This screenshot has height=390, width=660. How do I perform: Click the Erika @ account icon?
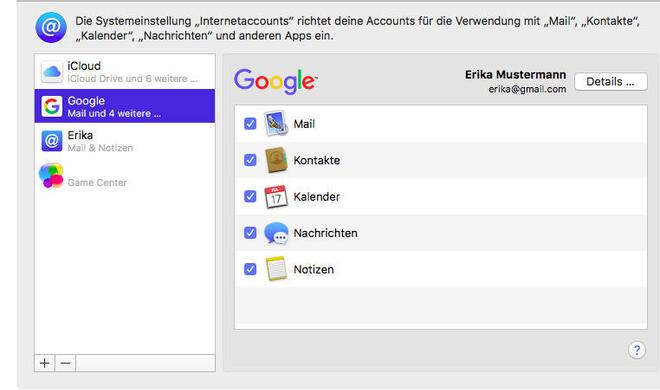(x=52, y=141)
